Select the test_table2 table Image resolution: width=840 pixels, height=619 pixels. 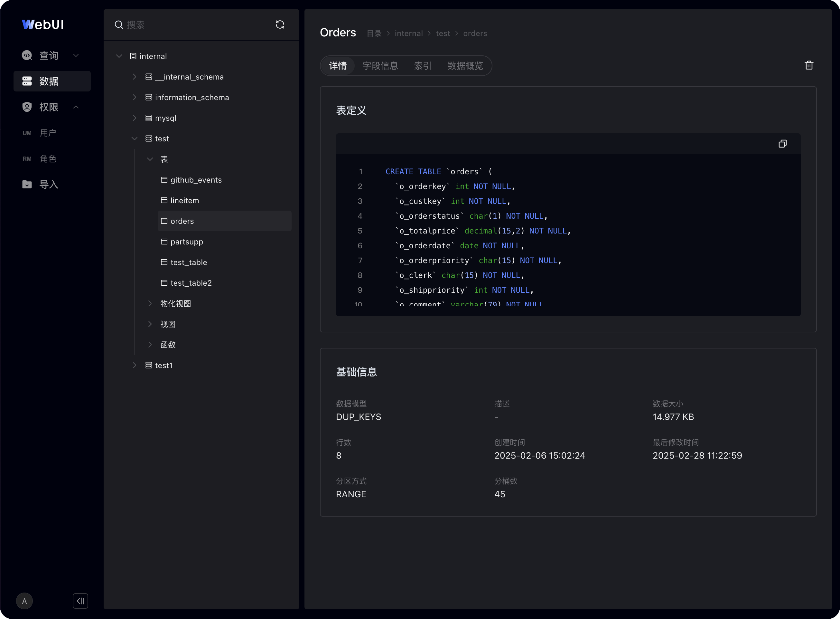(x=224, y=283)
